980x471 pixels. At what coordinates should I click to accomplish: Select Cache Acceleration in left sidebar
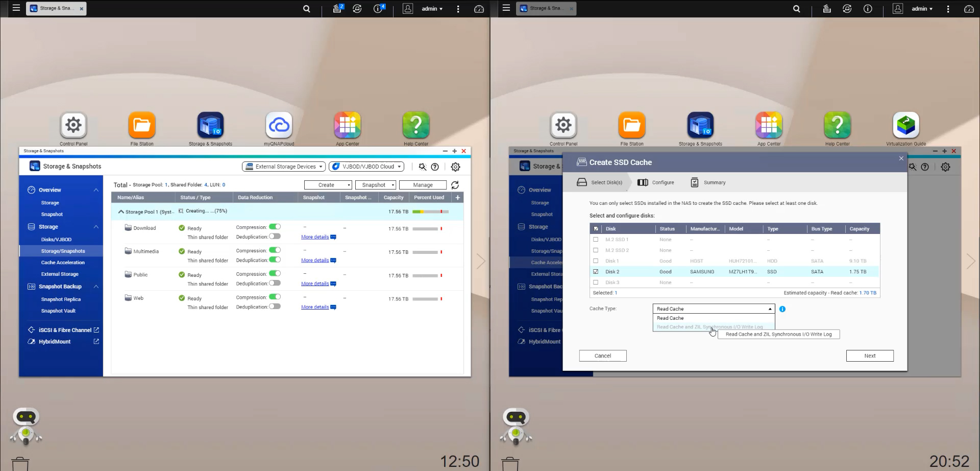[63, 263]
